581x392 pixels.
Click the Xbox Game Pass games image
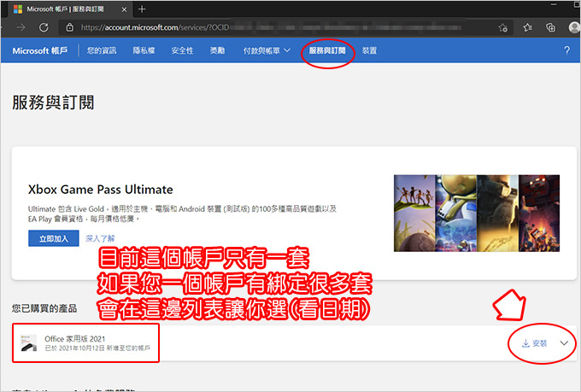coord(477,214)
